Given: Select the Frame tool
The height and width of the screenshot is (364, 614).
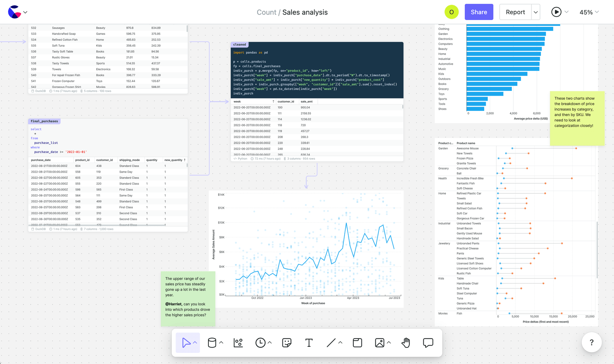Looking at the screenshot, I should click(357, 343).
